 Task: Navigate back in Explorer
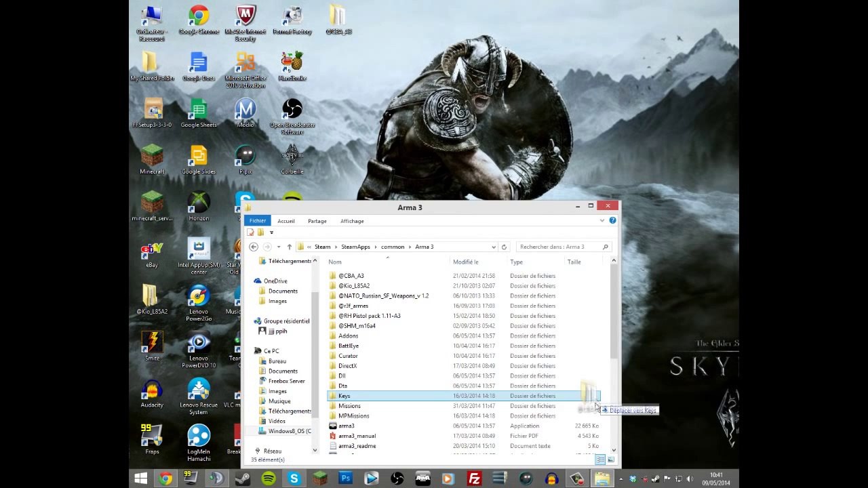click(x=254, y=247)
